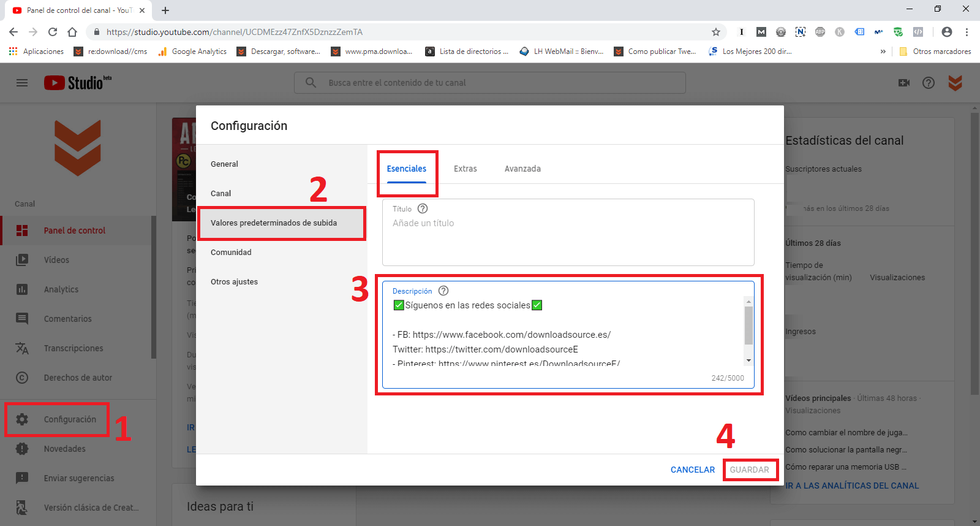The height and width of the screenshot is (526, 980).
Task: Click the YouTube Studio logo
Action: pyautogui.click(x=77, y=83)
